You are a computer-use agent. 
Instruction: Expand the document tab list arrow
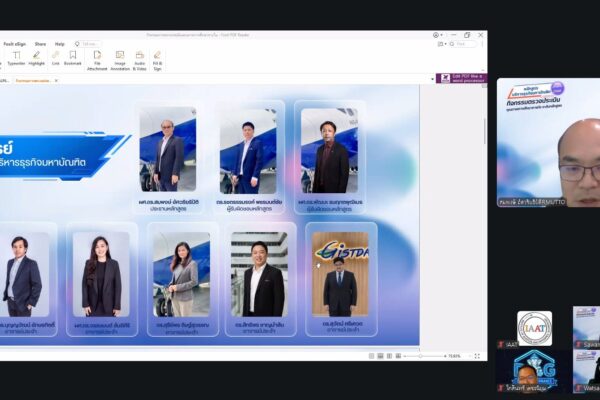point(433,79)
